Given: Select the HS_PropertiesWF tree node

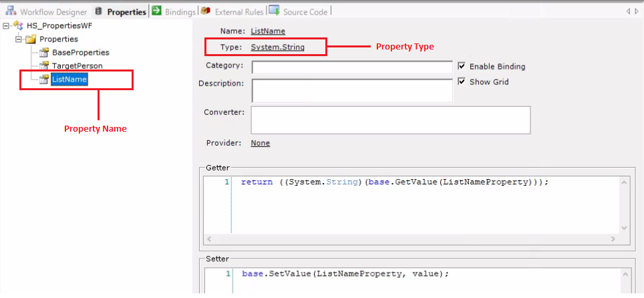Looking at the screenshot, I should 59,25.
